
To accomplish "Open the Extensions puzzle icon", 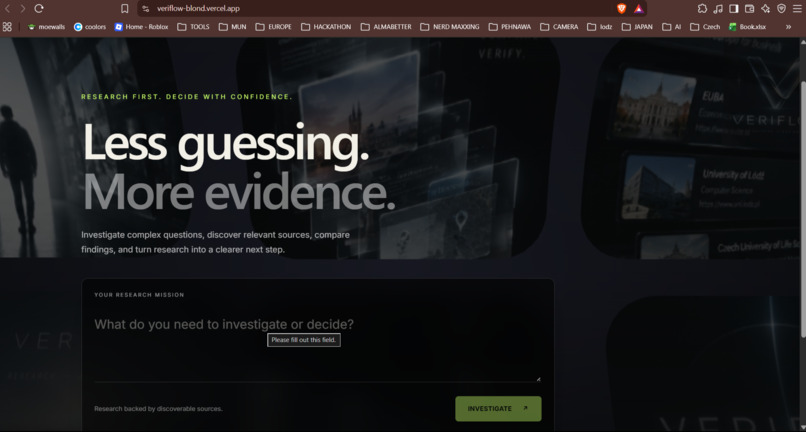I will (702, 9).
